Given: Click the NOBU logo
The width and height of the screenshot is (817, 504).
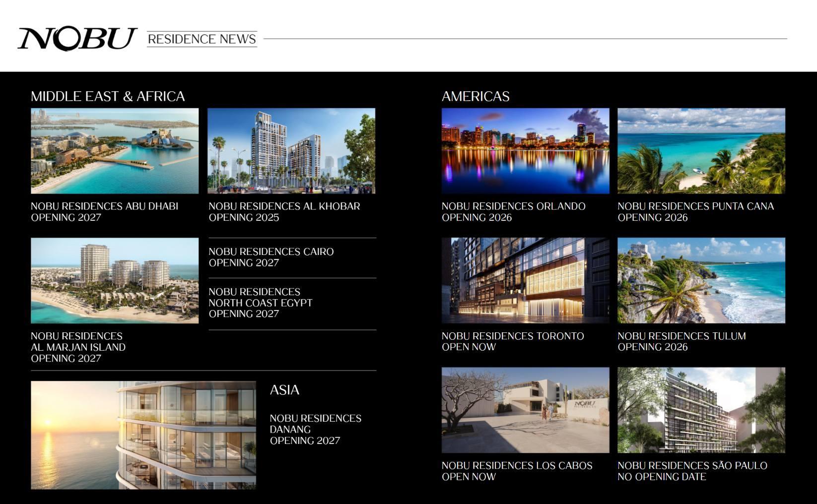Looking at the screenshot, I should [77, 37].
